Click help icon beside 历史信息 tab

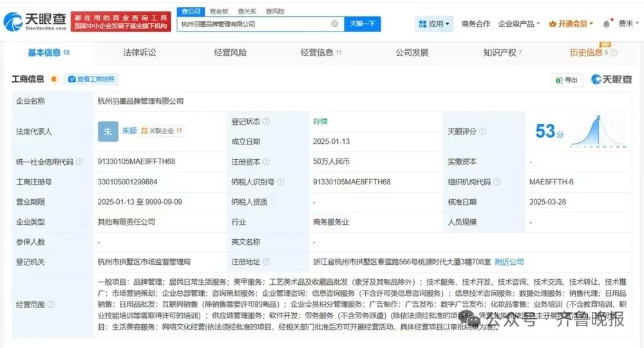coord(614,53)
